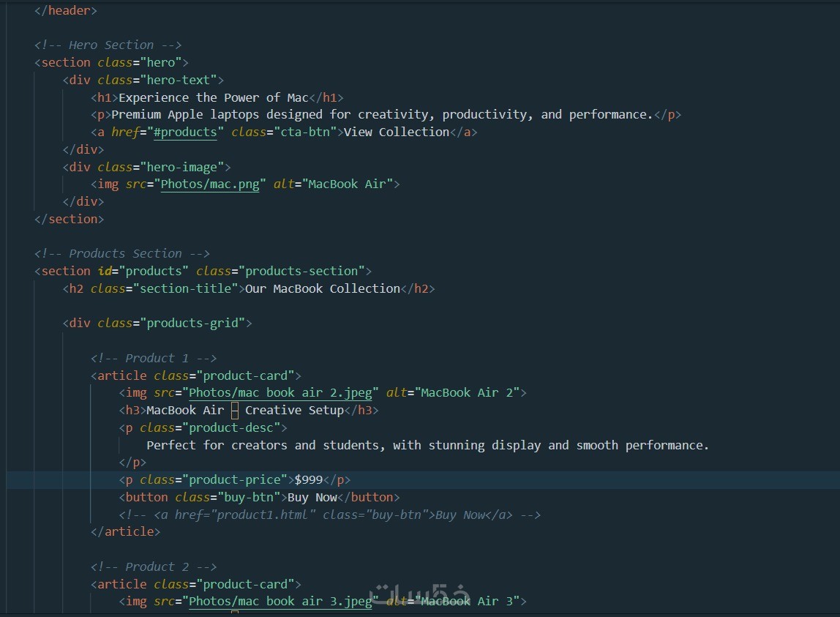This screenshot has width=840, height=617.
Task: Click the commented-out product1.html anchor line
Action: pyautogui.click(x=329, y=515)
